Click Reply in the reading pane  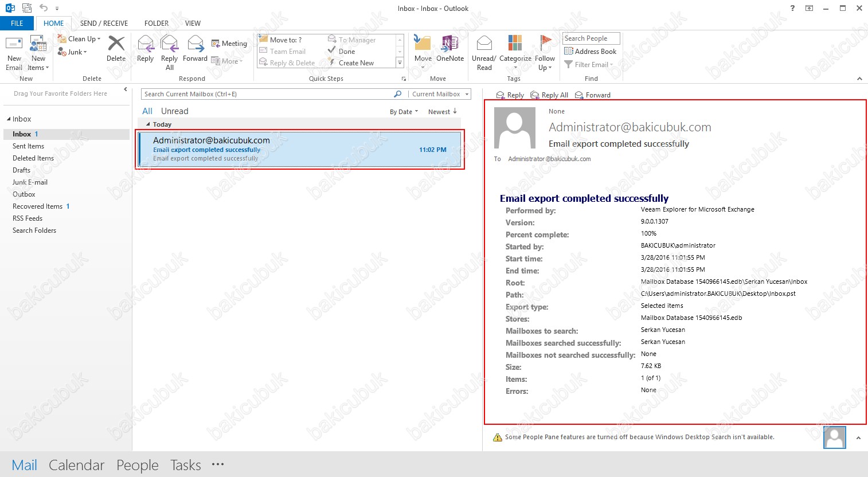[510, 95]
